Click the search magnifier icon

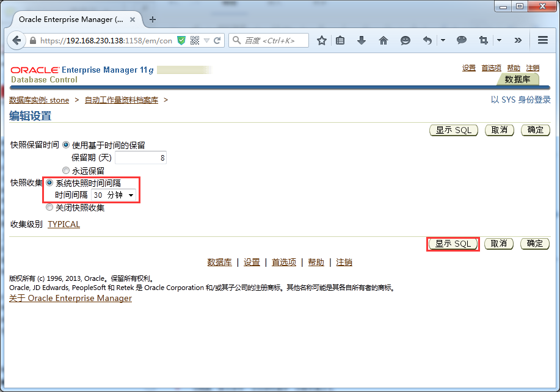point(236,40)
